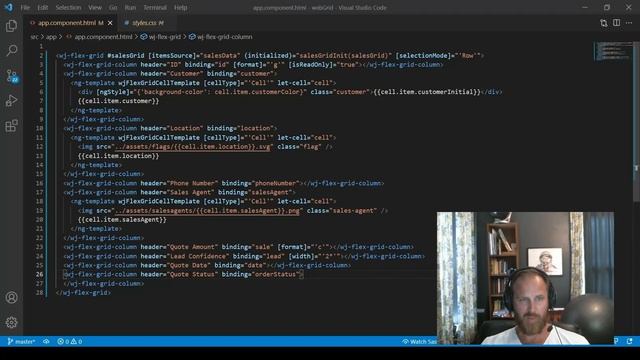Click {{cell.item.salesAgent}} on line 20

pyautogui.click(x=122, y=220)
